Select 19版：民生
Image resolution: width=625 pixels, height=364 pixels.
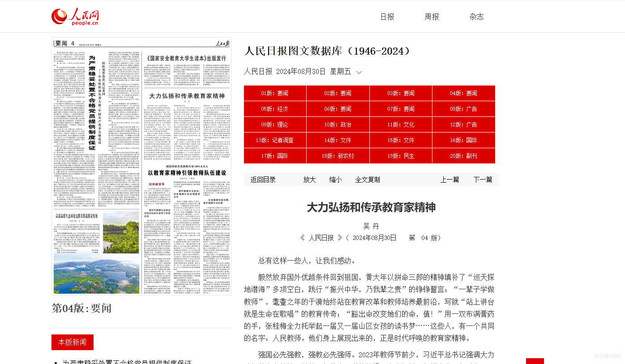(401, 156)
